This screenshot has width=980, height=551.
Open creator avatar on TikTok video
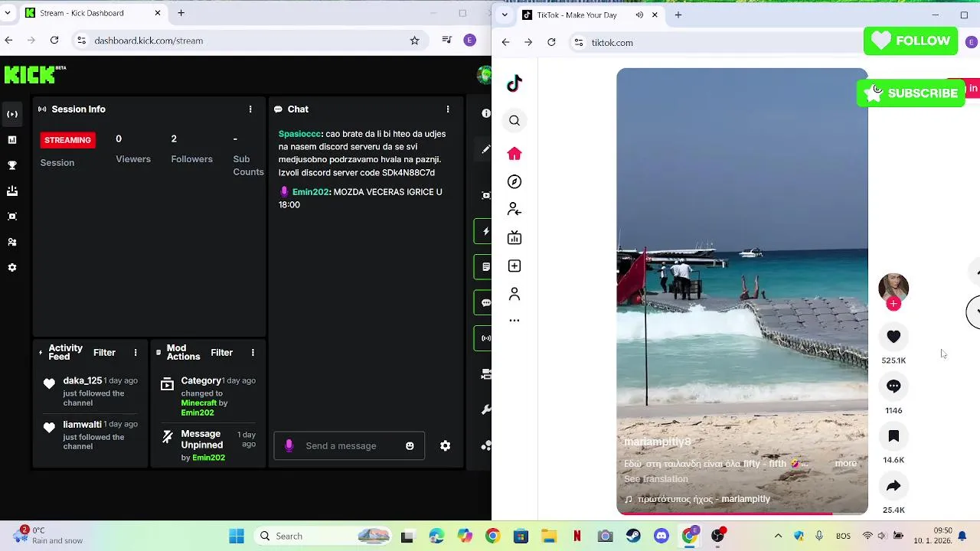(893, 288)
